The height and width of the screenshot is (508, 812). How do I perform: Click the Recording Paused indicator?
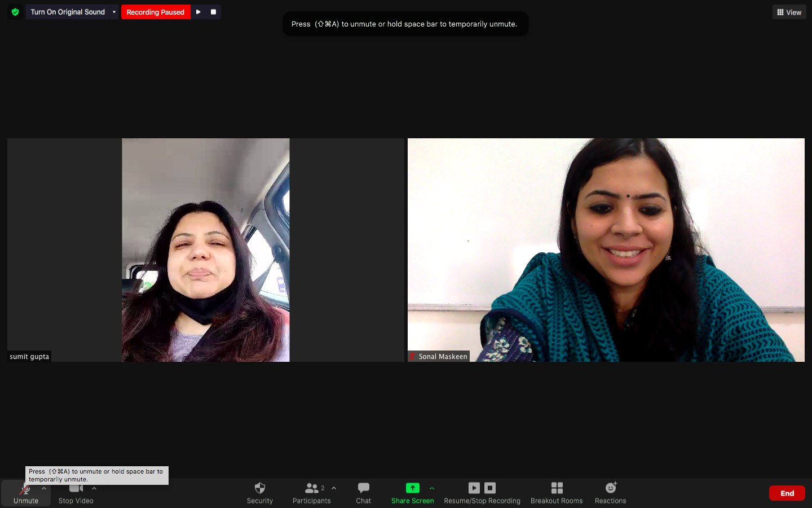[156, 12]
